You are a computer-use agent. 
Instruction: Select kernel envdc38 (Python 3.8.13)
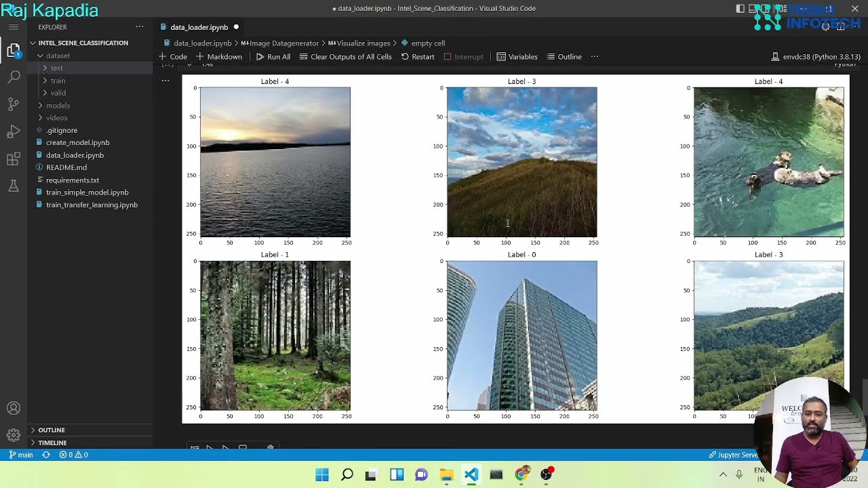click(816, 57)
